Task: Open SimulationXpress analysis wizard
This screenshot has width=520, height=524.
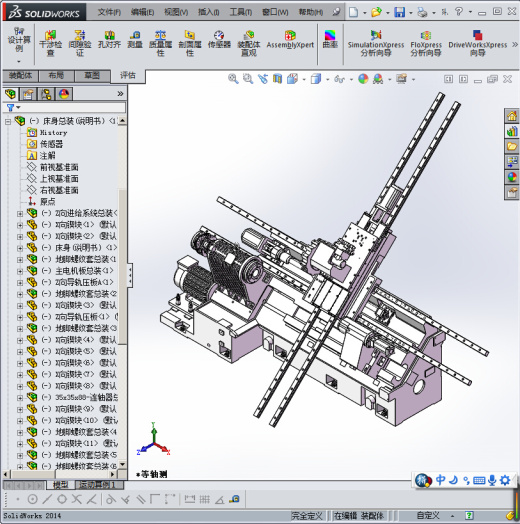Action: point(376,43)
